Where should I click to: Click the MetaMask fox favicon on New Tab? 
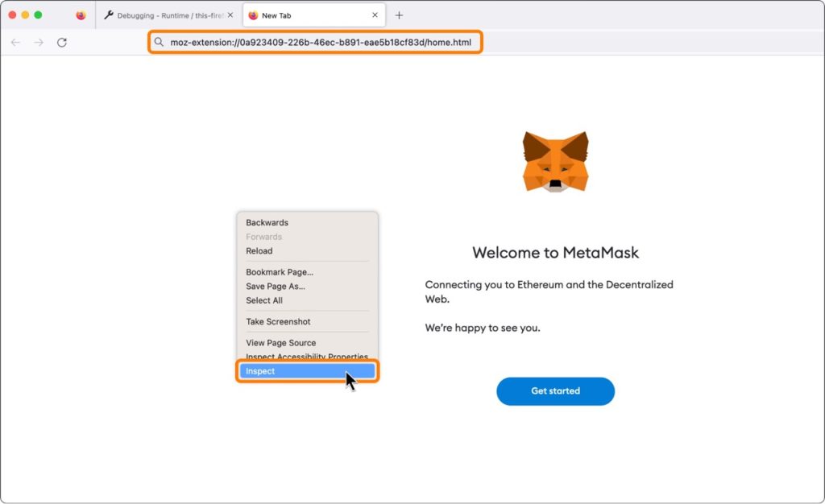pyautogui.click(x=252, y=14)
